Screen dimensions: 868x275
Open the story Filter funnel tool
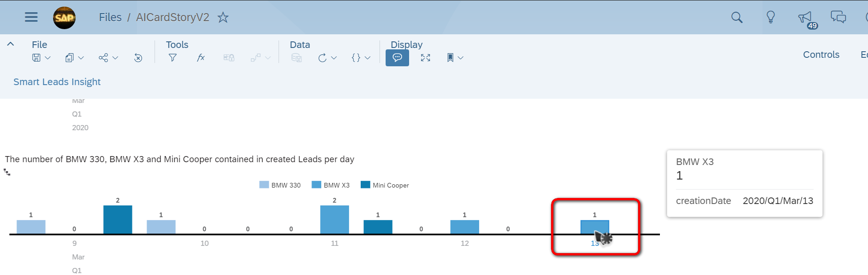[x=172, y=58]
